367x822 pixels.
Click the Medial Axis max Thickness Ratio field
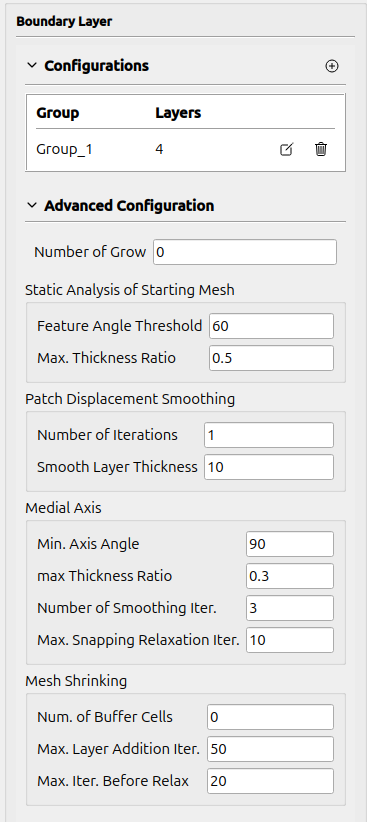(290, 576)
